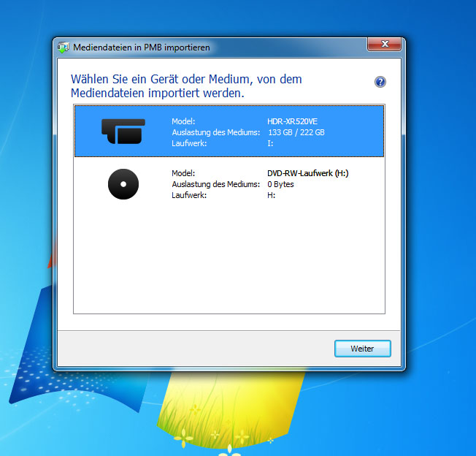Click the 0 Bytes usage value

pyautogui.click(x=280, y=185)
